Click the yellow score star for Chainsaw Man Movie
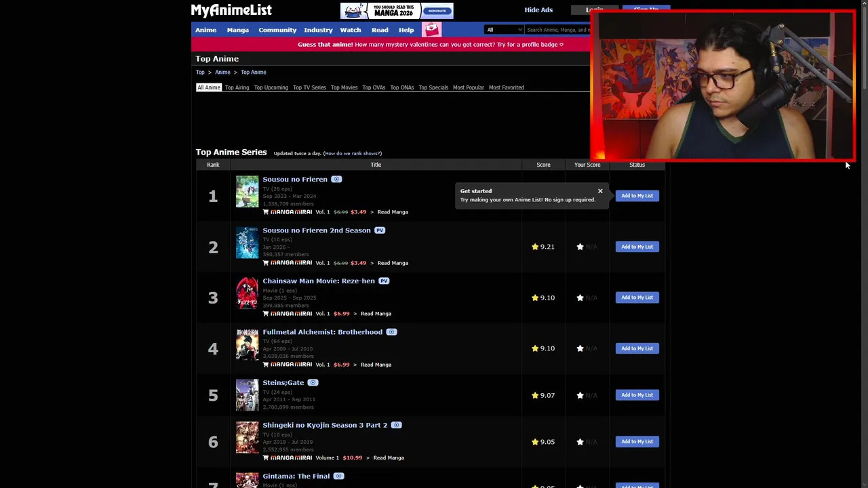 tap(535, 298)
